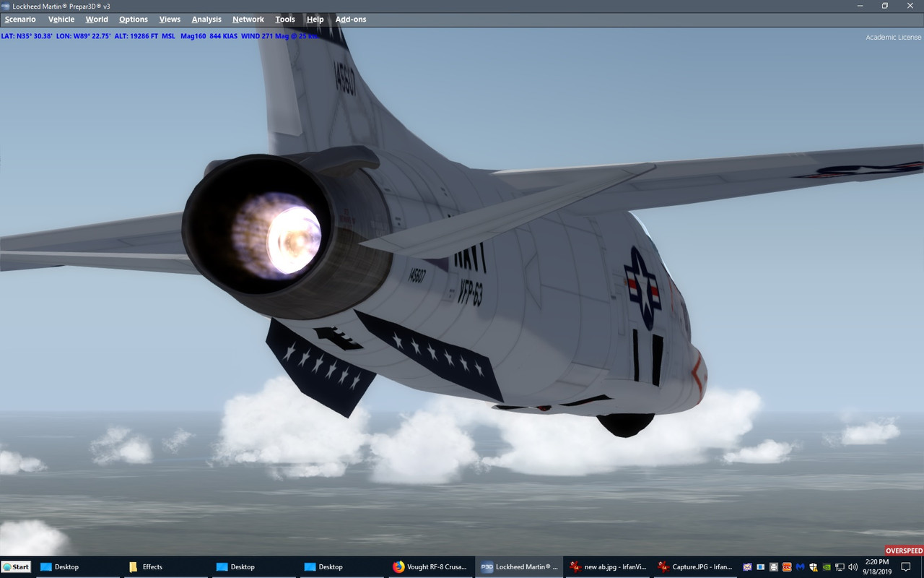Screen dimensions: 924x578
Task: Switch to Capture.JPG IrfanView window
Action: point(696,567)
